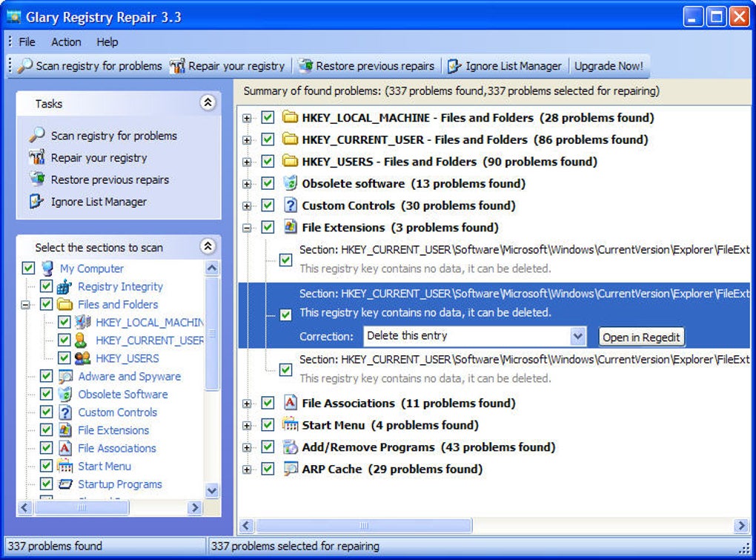Click the Files and Folders folder icon in sections tree
This screenshot has width=756, height=560.
[x=64, y=304]
